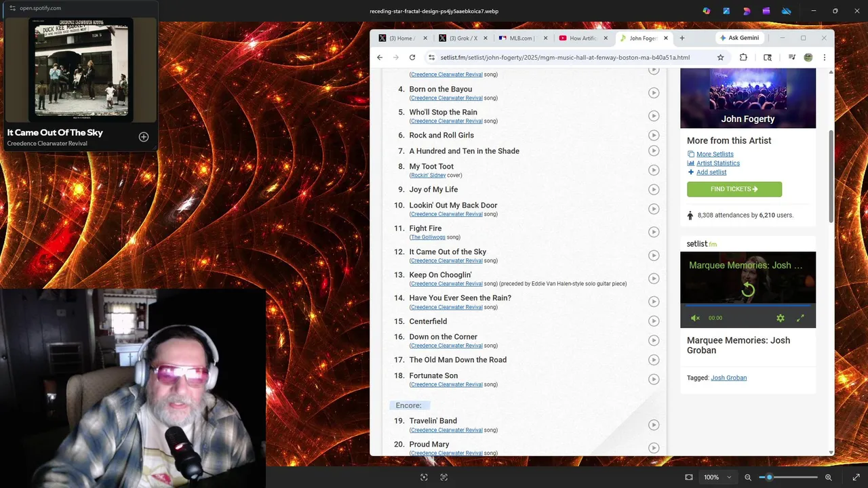Adjust the photo viewer zoom slider
This screenshot has height=488, width=868.
[789, 477]
